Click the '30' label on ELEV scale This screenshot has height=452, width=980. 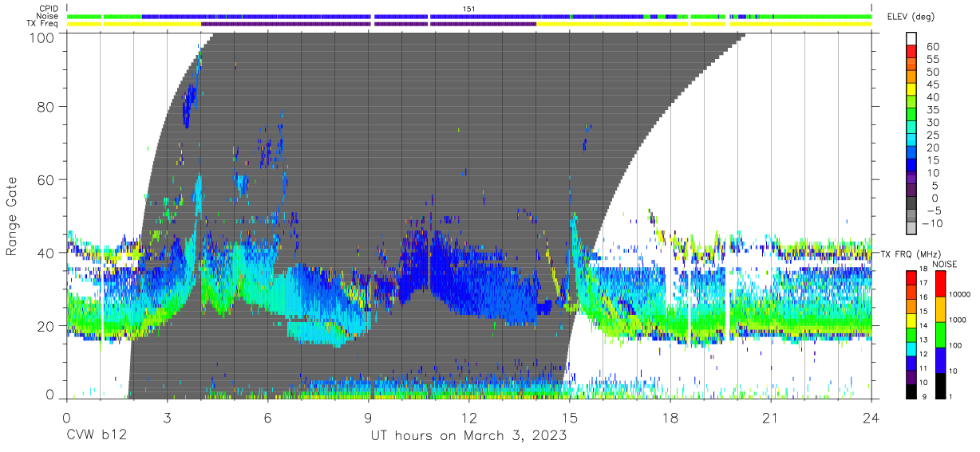pyautogui.click(x=932, y=122)
